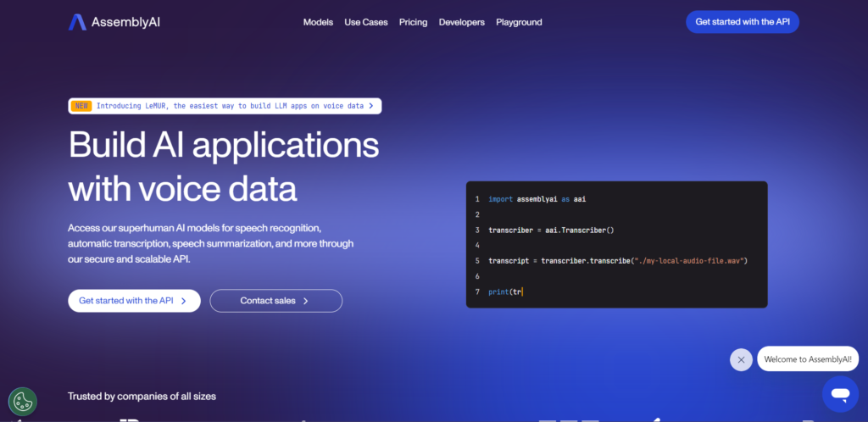Image resolution: width=868 pixels, height=422 pixels.
Task: Open the Playground link
Action: pos(519,22)
